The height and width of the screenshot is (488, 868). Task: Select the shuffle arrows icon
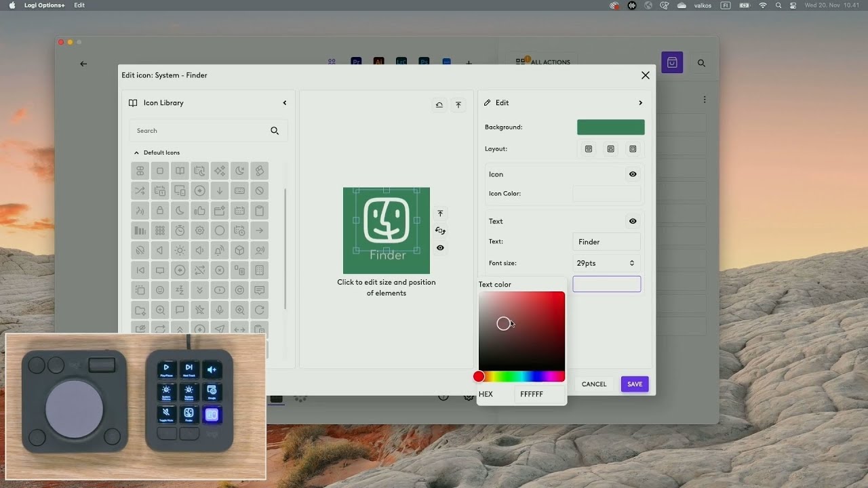[140, 191]
